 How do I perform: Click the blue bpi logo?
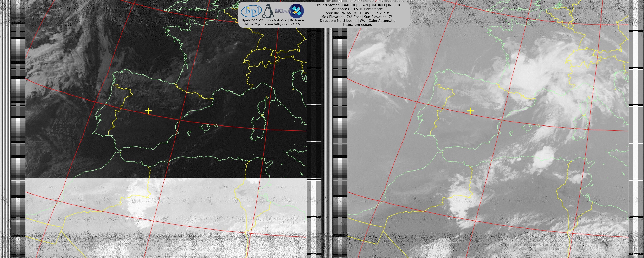pyautogui.click(x=251, y=11)
